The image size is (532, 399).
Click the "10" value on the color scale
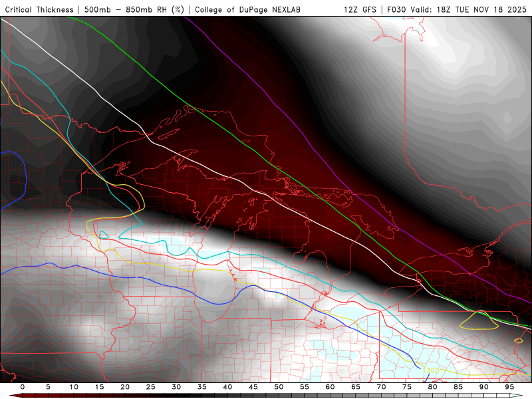(x=74, y=387)
